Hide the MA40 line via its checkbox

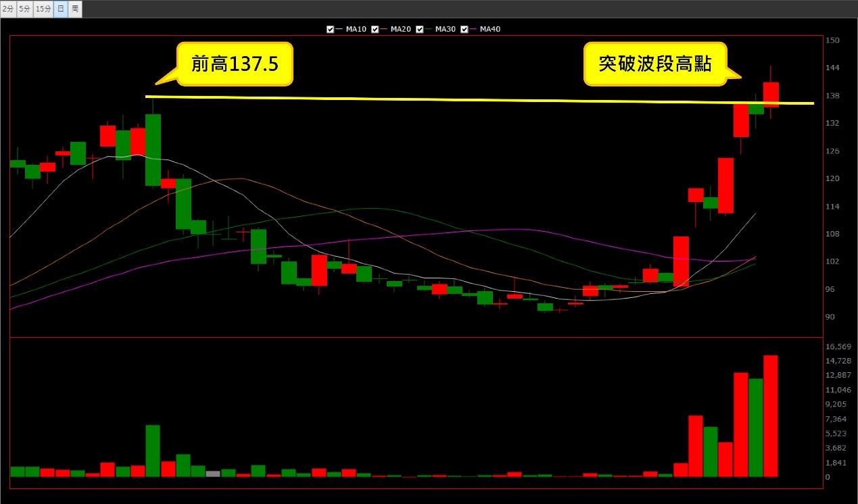(464, 30)
